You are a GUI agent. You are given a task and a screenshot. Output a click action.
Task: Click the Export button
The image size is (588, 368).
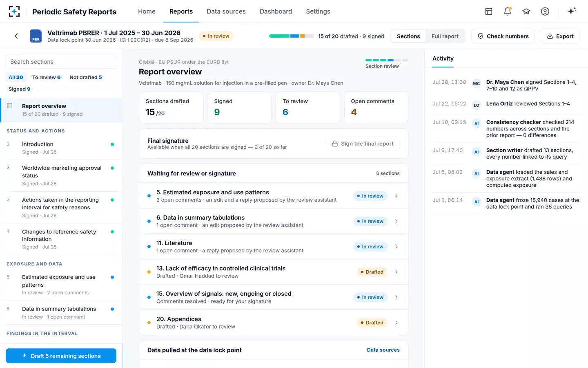pos(560,36)
